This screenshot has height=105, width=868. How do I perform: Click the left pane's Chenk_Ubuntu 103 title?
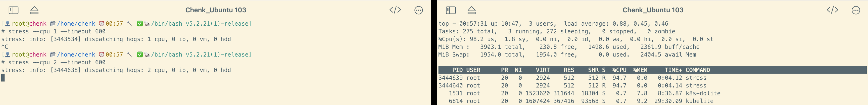tap(216, 10)
